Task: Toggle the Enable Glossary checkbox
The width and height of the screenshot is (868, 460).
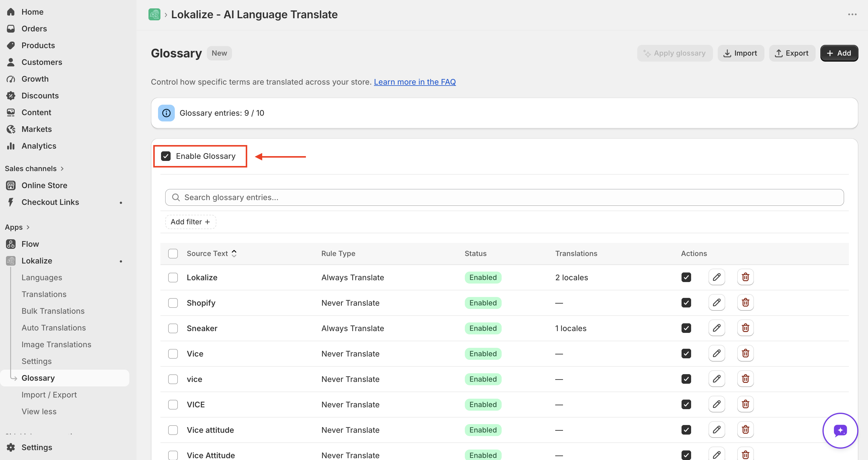Action: 166,156
